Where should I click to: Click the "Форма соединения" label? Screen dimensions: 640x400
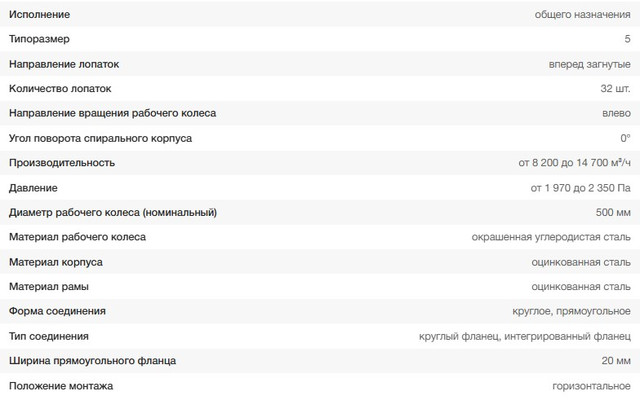56,311
